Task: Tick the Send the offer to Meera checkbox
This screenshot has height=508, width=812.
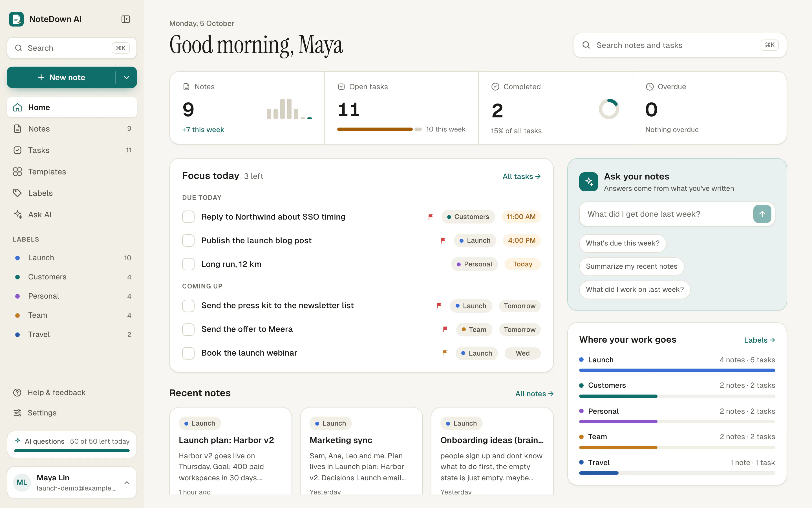Action: 188,330
